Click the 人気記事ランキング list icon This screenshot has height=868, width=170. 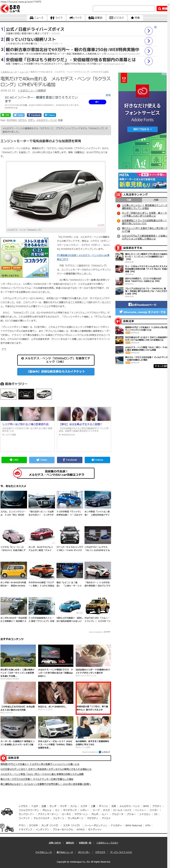[x=118, y=194]
